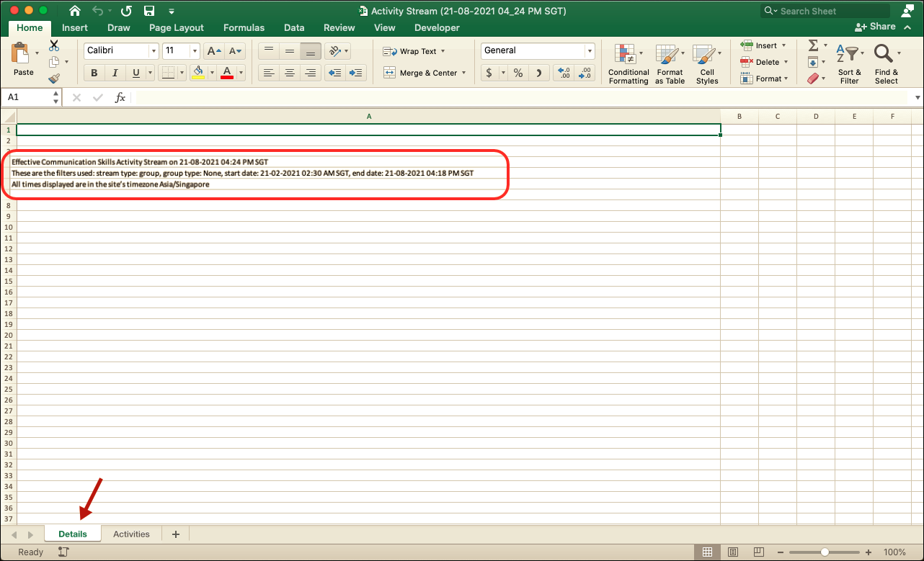Open Find & Select
Viewport: 924px width, 561px height.
click(887, 63)
